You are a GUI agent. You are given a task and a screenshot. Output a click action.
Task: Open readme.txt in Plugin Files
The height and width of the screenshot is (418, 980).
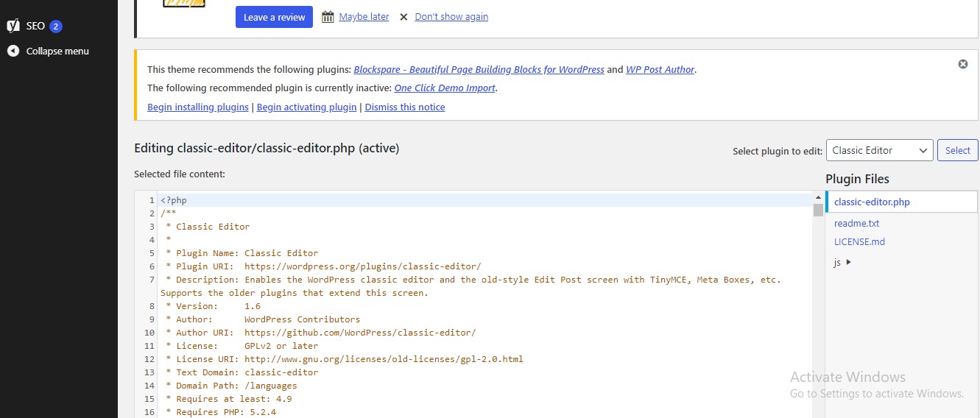click(x=856, y=223)
